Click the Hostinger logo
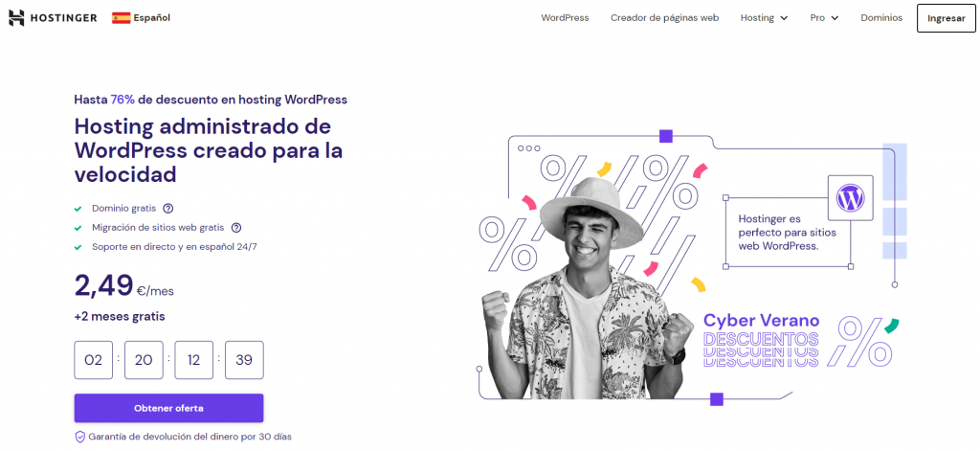The image size is (980, 451). tap(53, 17)
